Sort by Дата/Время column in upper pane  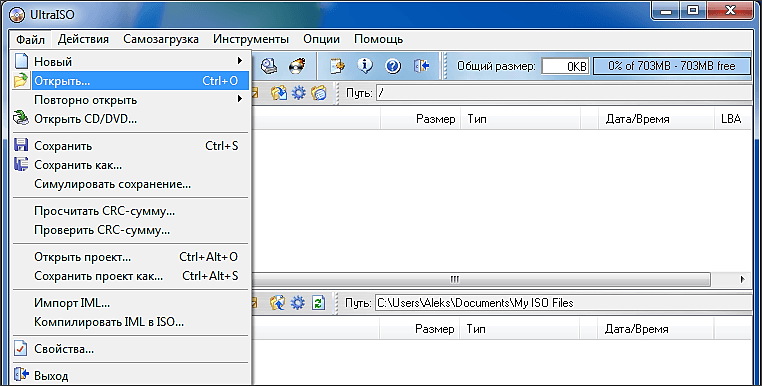pos(657,119)
